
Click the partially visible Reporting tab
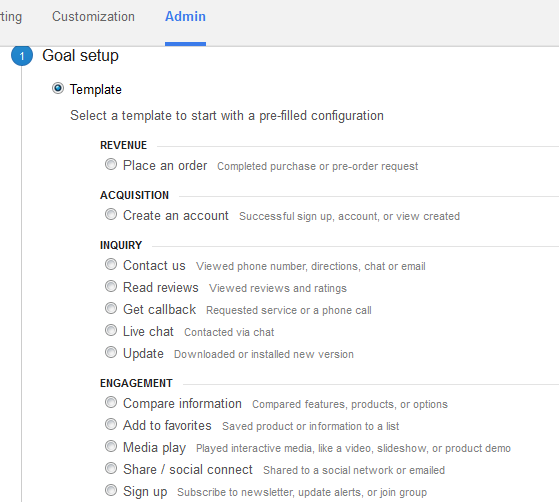pyautogui.click(x=11, y=17)
